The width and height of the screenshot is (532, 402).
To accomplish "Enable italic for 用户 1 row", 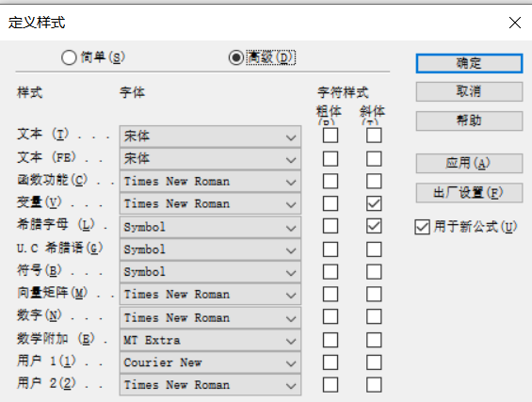I will point(374,362).
